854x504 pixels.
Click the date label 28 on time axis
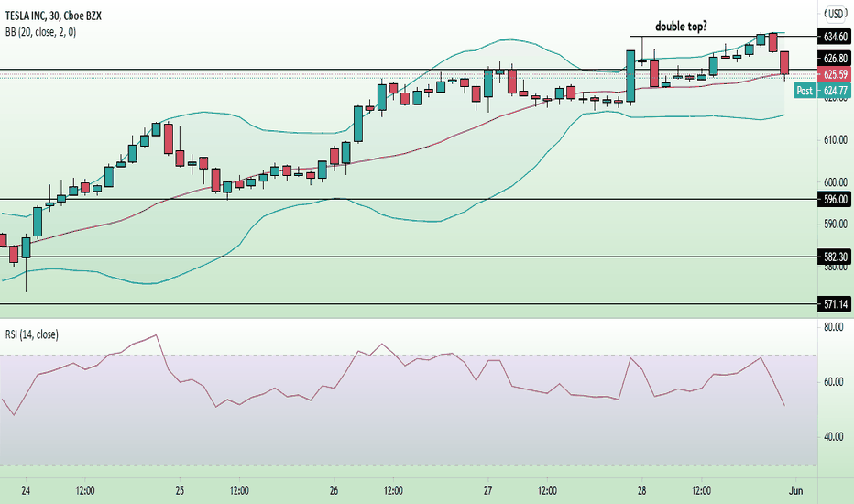[x=641, y=490]
